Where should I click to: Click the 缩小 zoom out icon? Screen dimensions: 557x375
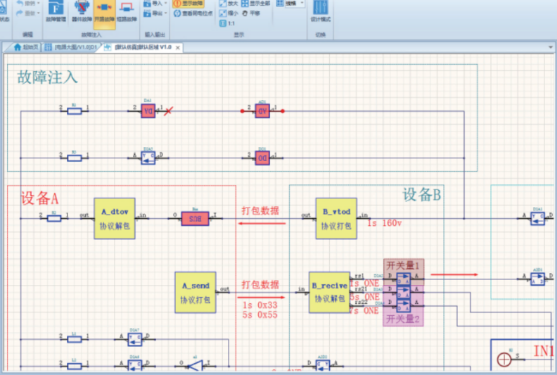click(228, 13)
